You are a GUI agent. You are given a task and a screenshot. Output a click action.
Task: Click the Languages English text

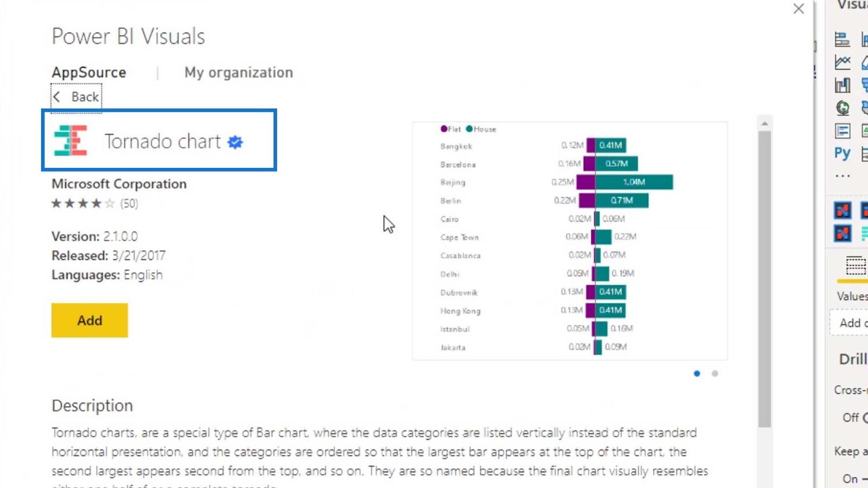(x=107, y=275)
